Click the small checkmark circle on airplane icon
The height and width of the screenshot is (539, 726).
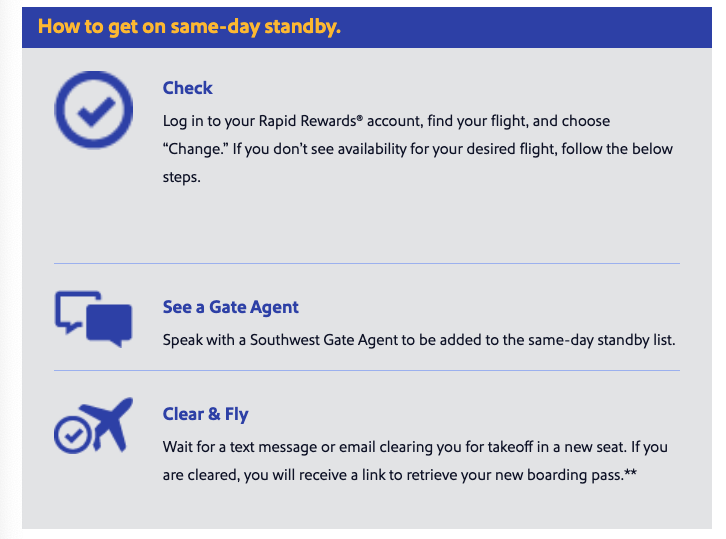70,435
